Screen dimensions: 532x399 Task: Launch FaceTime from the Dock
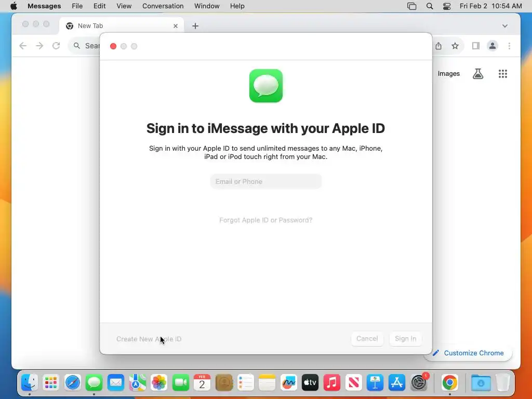click(x=180, y=382)
